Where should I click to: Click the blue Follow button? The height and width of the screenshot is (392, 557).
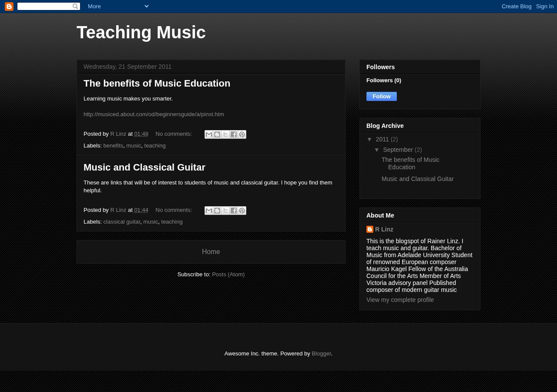(x=382, y=97)
